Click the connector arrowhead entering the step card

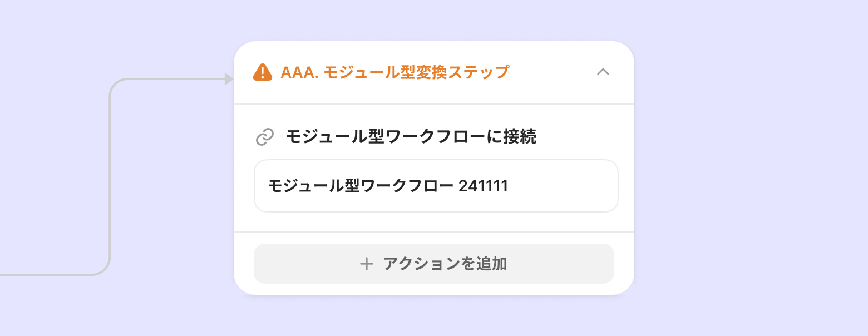229,79
